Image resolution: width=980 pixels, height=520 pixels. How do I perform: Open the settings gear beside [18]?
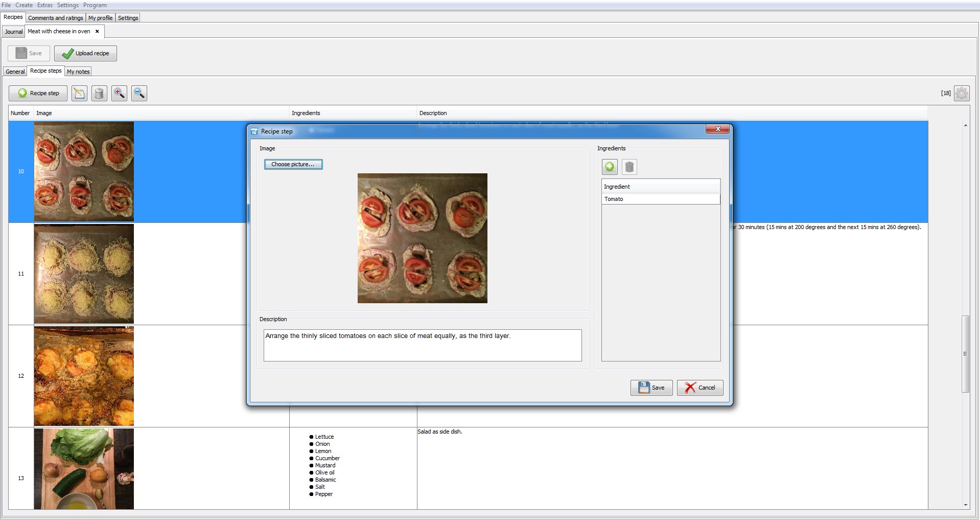click(962, 93)
